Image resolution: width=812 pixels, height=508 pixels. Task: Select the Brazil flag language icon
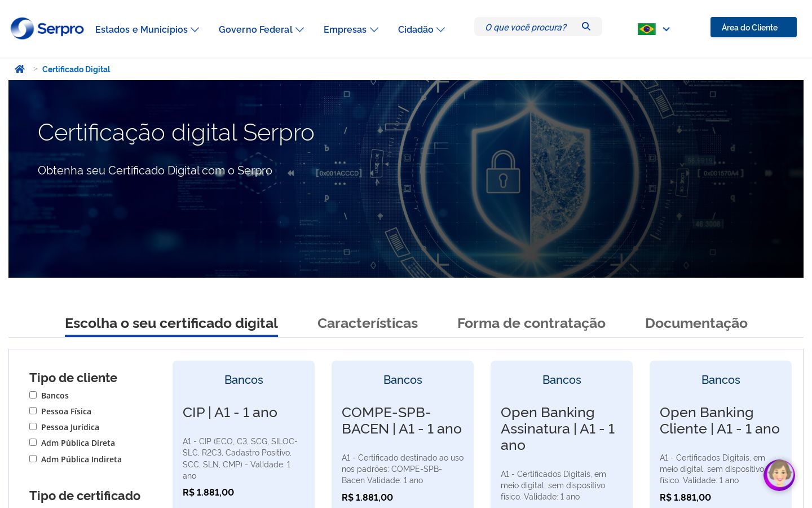(646, 29)
